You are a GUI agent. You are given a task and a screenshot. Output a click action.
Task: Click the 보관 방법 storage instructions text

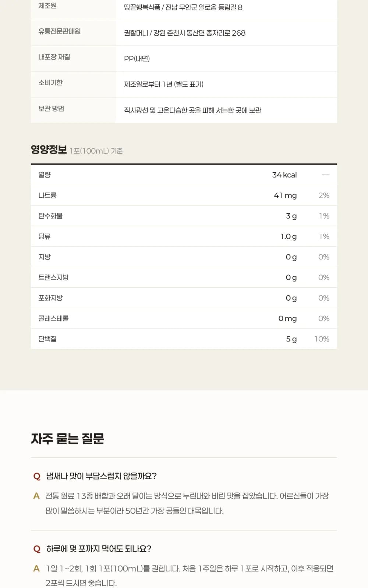[x=192, y=110]
